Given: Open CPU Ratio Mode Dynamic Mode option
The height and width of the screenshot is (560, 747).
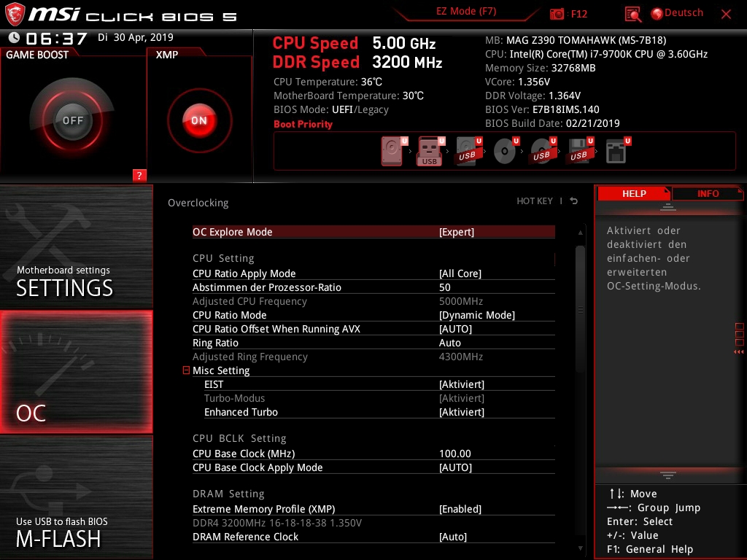Looking at the screenshot, I should [373, 315].
